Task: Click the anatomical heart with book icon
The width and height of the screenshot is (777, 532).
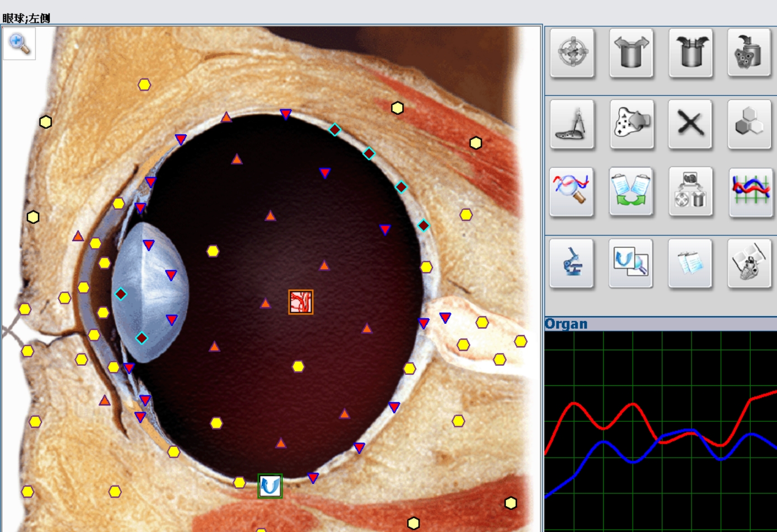Action: [750, 263]
